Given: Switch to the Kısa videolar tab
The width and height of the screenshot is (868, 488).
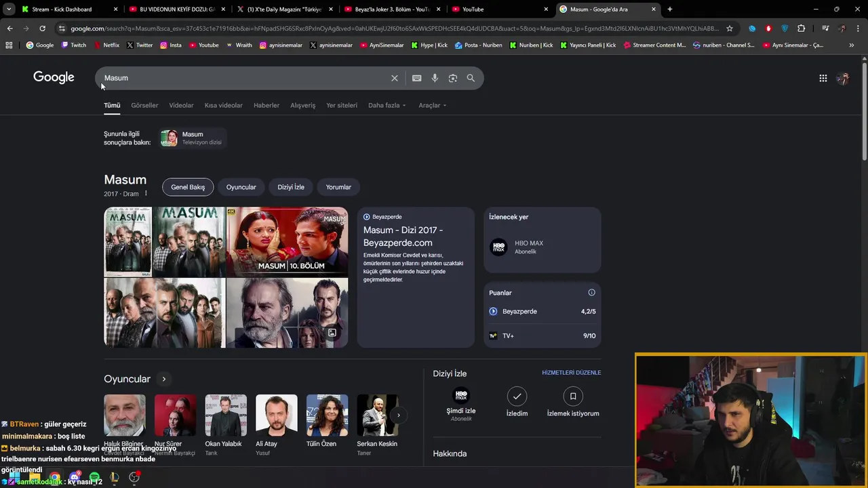Looking at the screenshot, I should pos(224,105).
